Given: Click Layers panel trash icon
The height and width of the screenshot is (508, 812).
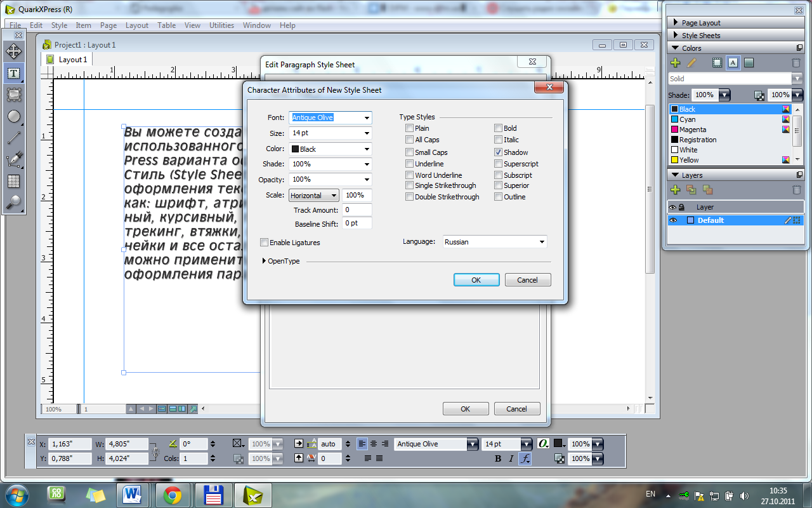Looking at the screenshot, I should coord(796,190).
